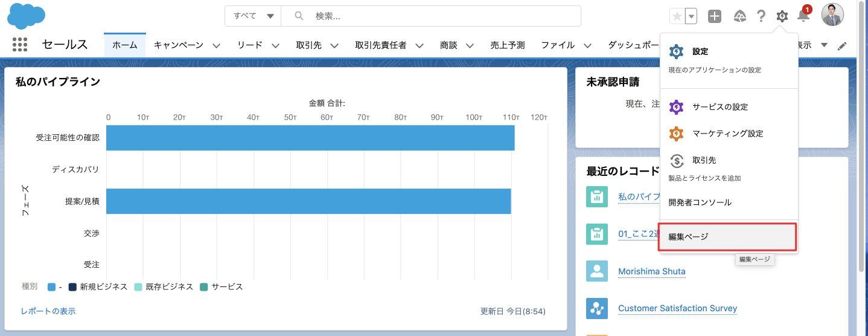Expand the リード tab chevron
This screenshot has width=868, height=336.
pos(275,45)
